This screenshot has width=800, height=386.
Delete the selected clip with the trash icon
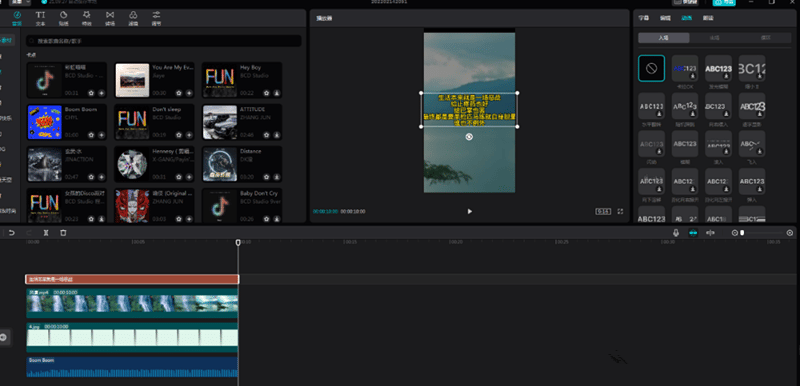click(x=63, y=233)
